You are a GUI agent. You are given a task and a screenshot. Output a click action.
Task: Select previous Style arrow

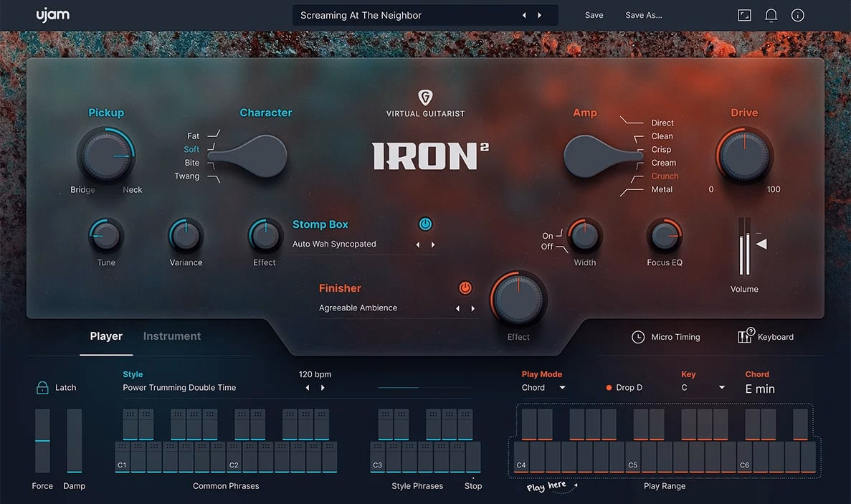click(x=308, y=387)
